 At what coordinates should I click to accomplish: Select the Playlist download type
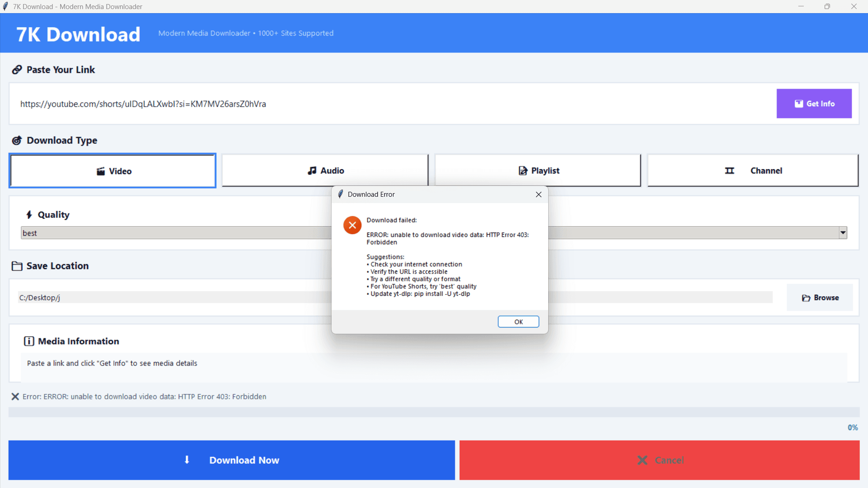click(538, 171)
